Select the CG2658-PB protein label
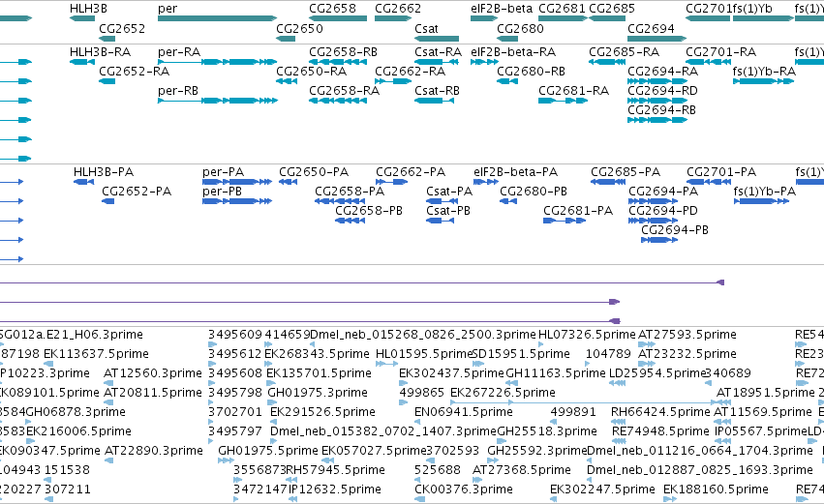This screenshot has width=824, height=504. 369,211
